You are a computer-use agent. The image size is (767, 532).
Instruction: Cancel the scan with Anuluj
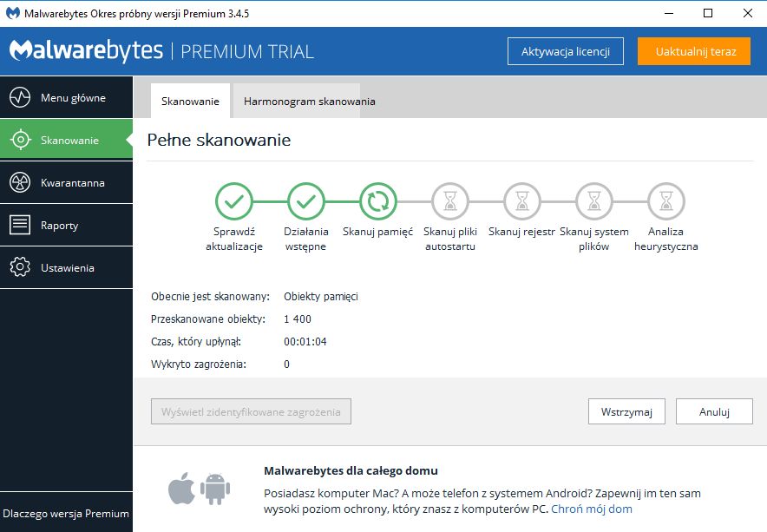coord(714,411)
